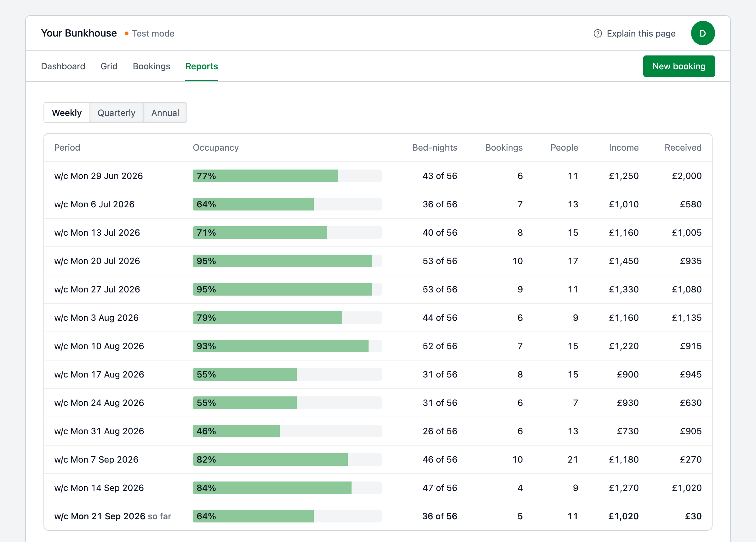This screenshot has width=756, height=542.
Task: Click the £1,005 received amount
Action: click(687, 233)
